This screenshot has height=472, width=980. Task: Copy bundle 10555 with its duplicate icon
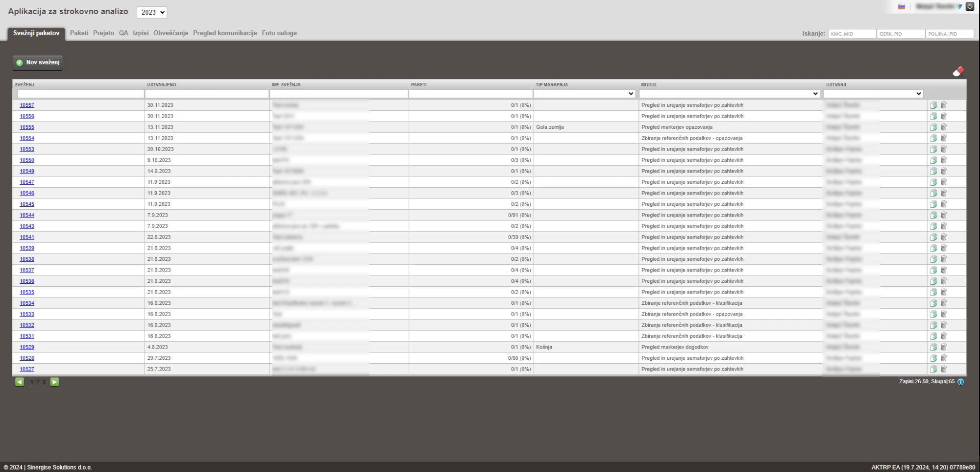click(933, 127)
